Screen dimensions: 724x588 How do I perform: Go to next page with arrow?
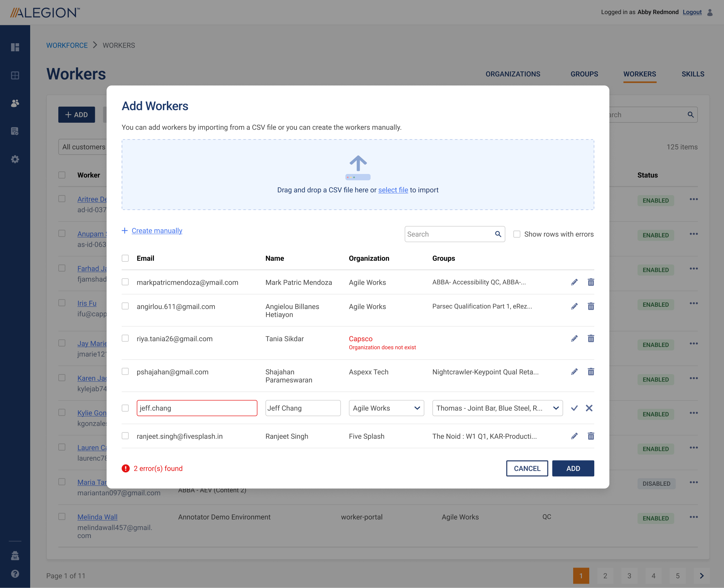click(702, 576)
